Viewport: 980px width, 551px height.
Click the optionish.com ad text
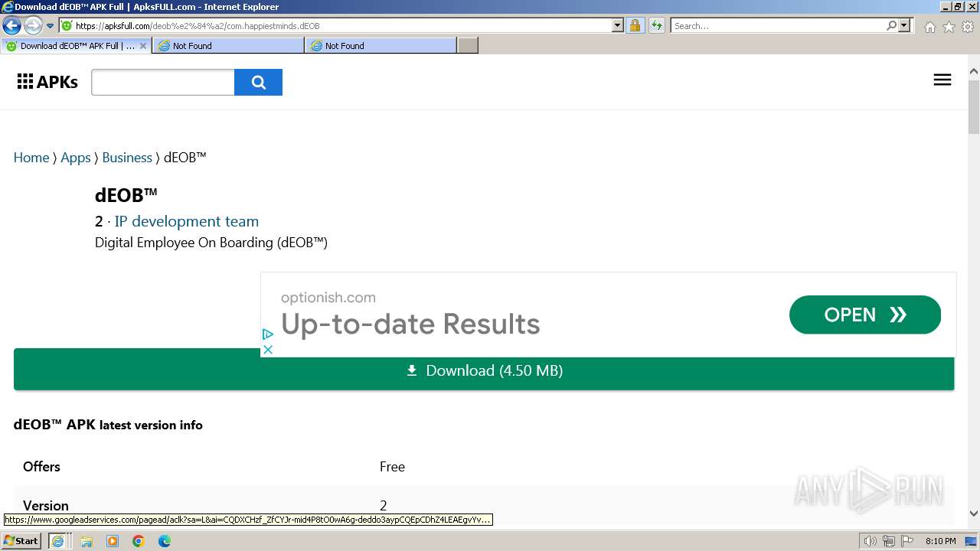point(328,298)
